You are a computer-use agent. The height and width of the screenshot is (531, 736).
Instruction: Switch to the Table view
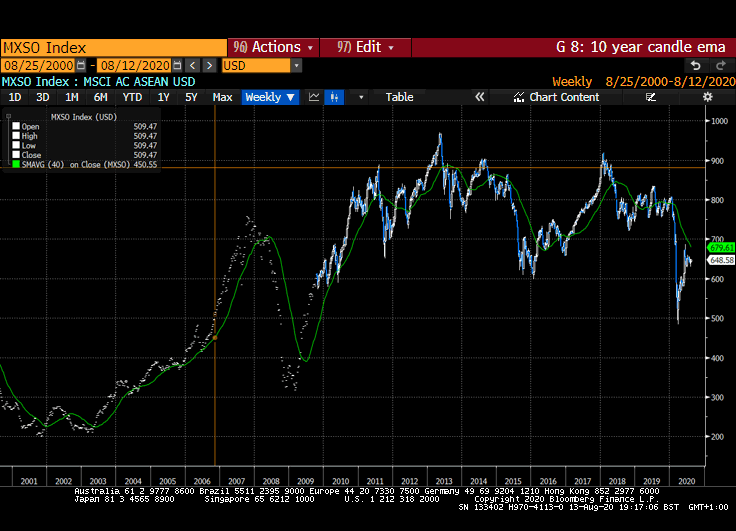(x=399, y=97)
